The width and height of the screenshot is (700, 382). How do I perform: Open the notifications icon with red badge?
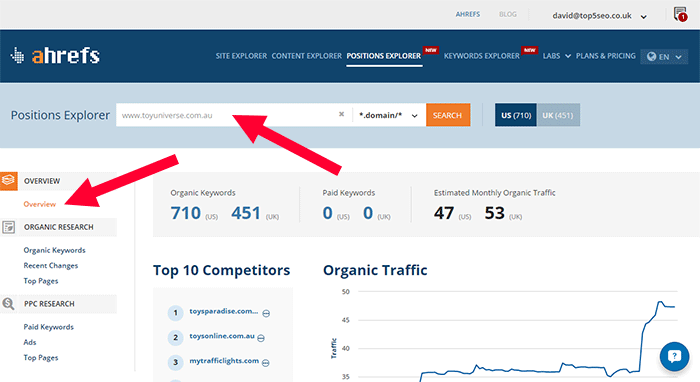680,14
